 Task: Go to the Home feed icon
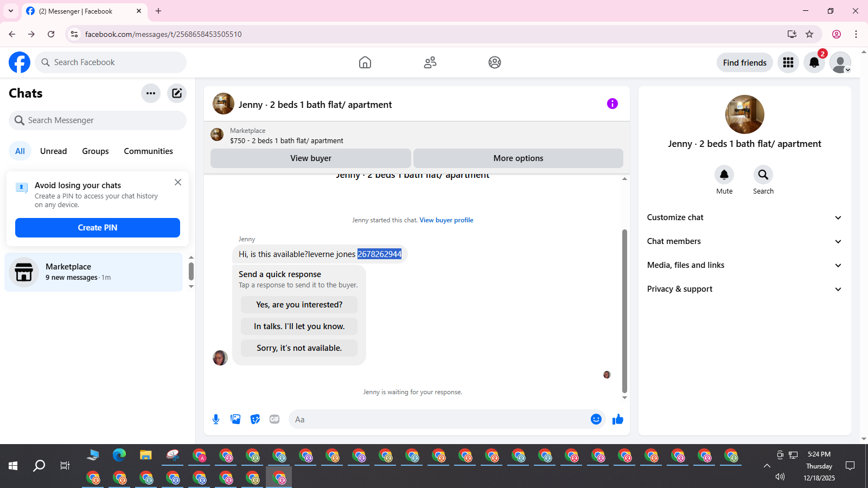pyautogui.click(x=365, y=62)
